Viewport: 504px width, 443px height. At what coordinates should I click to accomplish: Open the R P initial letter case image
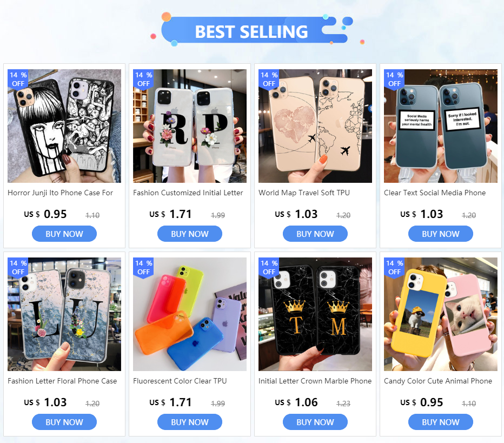(190, 126)
